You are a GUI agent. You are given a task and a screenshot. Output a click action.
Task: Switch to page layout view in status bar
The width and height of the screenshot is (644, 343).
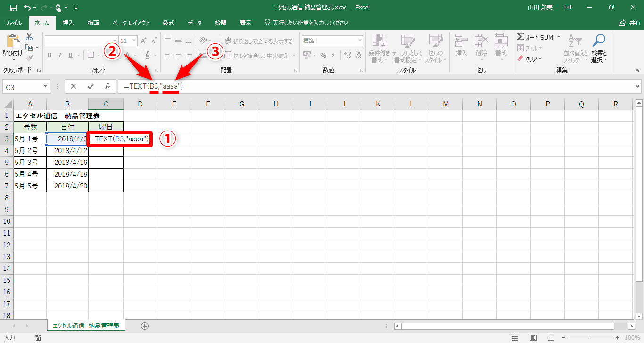click(533, 338)
